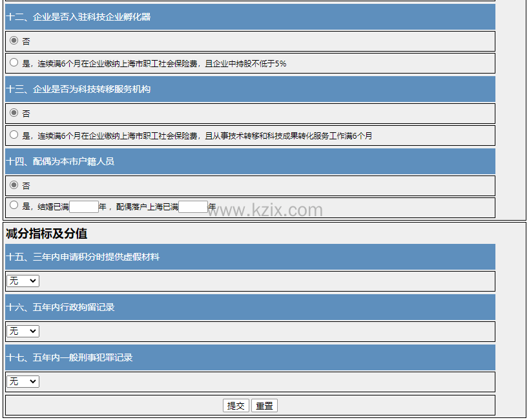
Task: Click header 十五、三年内申请积分时提供虚假材料
Action: coord(83,257)
